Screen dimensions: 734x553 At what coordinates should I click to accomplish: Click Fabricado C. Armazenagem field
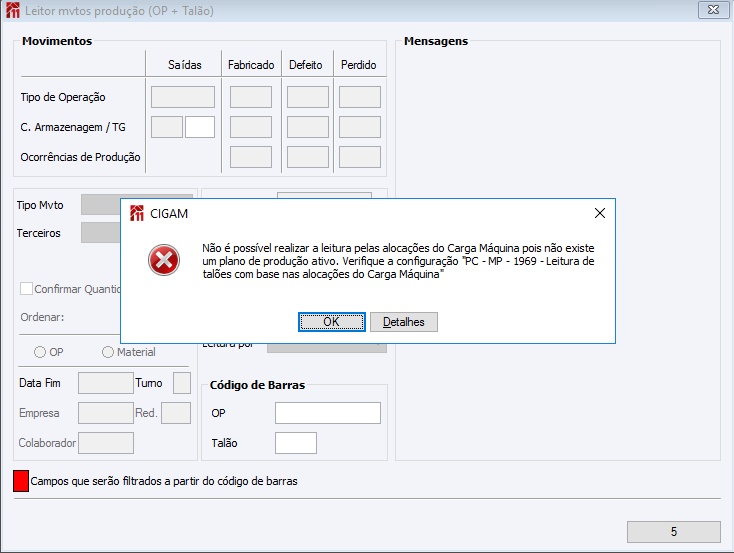pos(251,127)
